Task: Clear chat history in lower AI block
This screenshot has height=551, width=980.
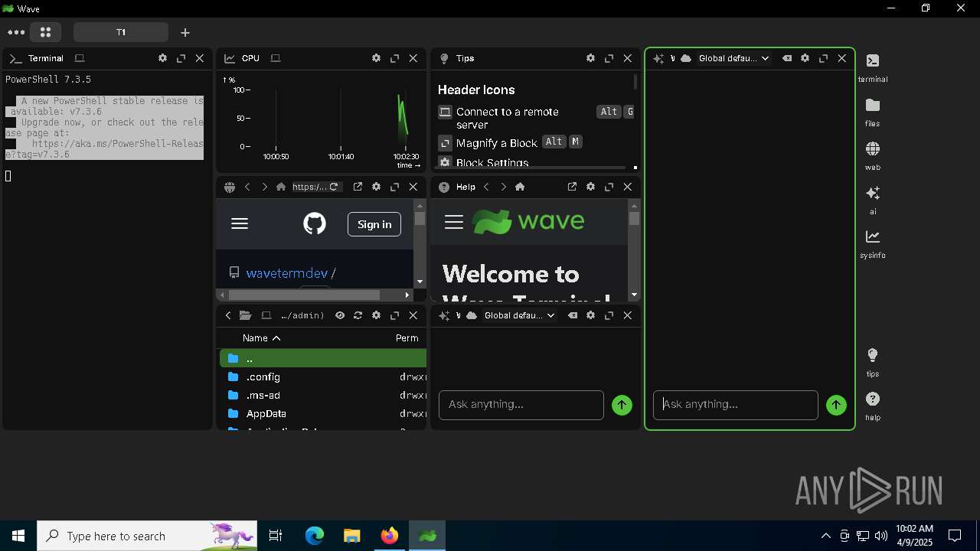Action: (572, 315)
